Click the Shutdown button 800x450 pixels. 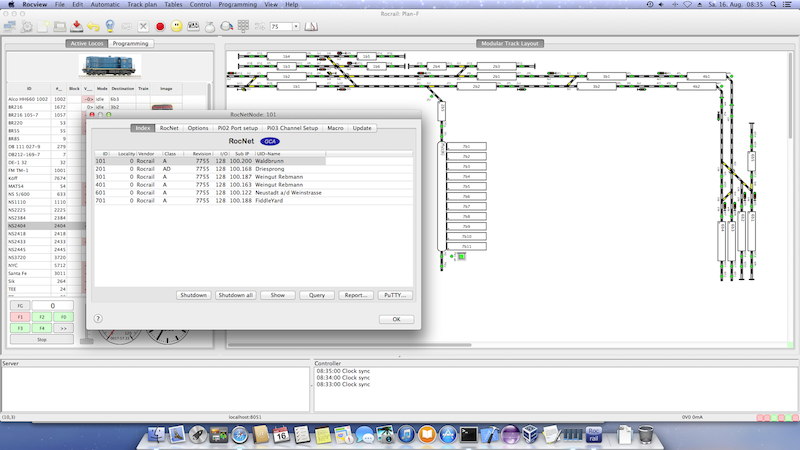pos(193,295)
